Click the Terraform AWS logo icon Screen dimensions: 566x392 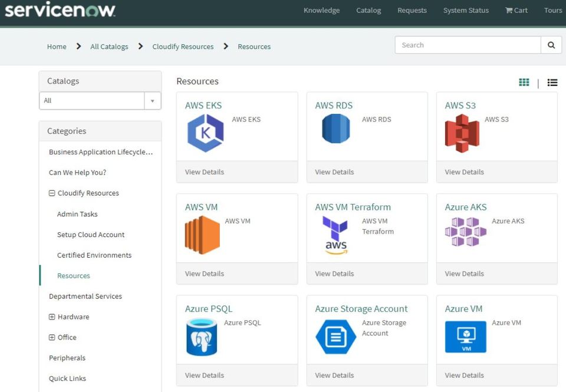tap(335, 235)
